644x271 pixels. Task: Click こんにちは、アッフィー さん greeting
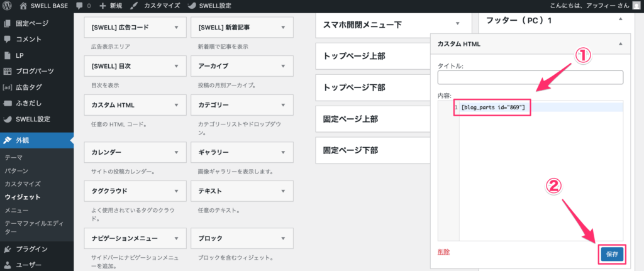[x=589, y=6]
